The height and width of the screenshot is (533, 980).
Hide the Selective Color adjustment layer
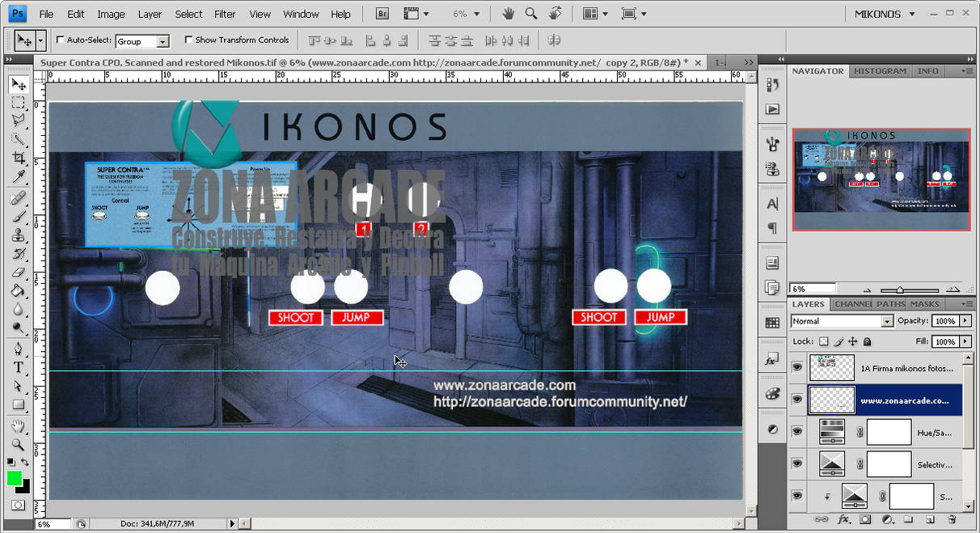coord(797,464)
